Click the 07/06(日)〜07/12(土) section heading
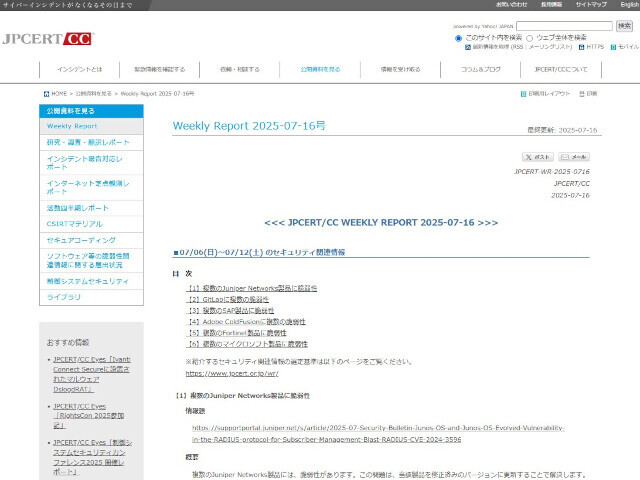Screen dimensions: 640x480 coord(260,252)
